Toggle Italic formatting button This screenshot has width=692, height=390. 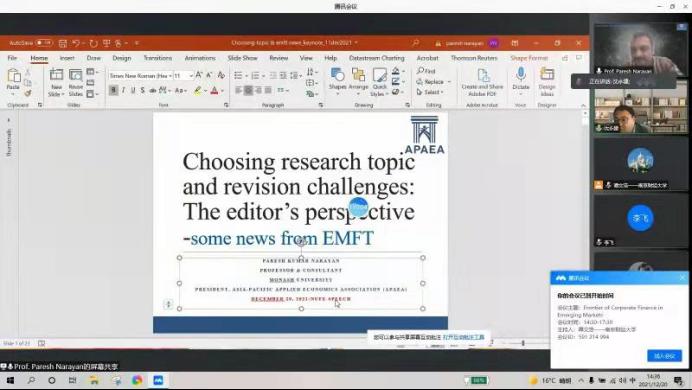click(x=123, y=90)
